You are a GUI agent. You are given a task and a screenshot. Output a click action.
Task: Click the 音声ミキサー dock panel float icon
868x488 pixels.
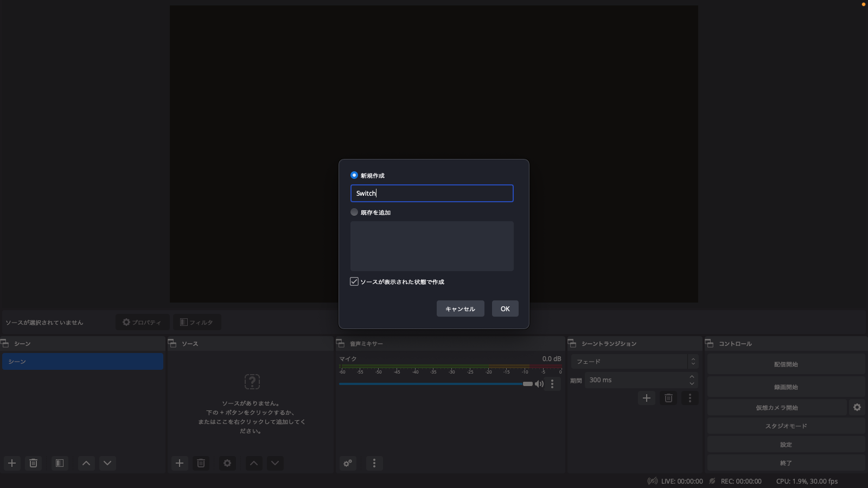[x=341, y=344]
